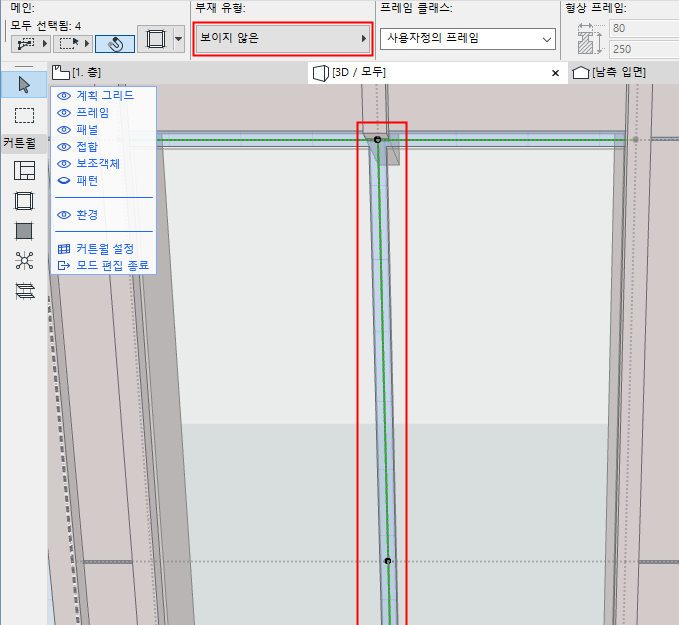Select the Arrow selection tool

(x=24, y=85)
